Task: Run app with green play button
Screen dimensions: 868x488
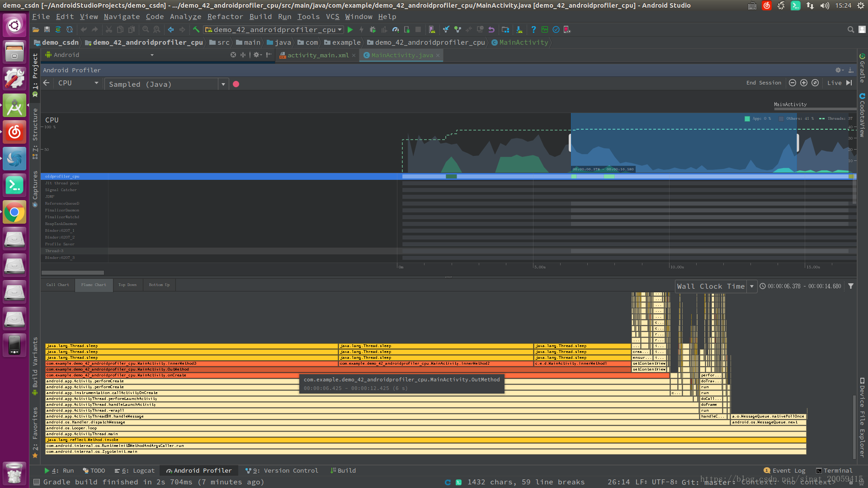Action: pyautogui.click(x=350, y=30)
